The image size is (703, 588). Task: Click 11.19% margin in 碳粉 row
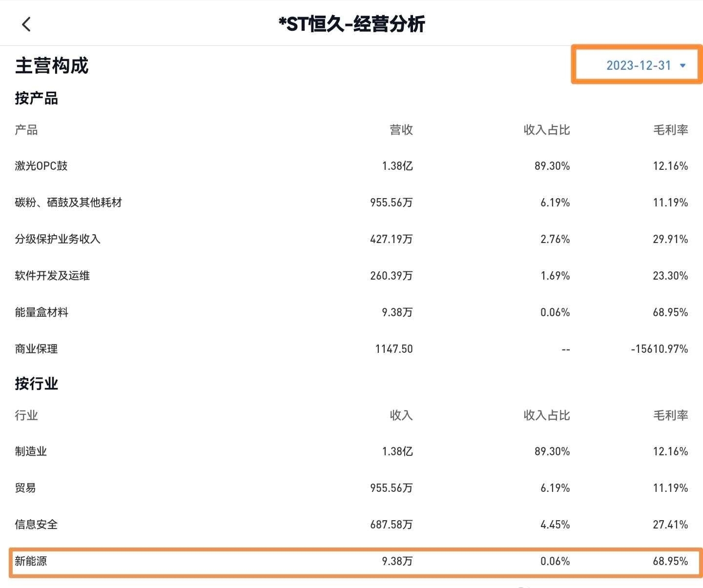click(x=670, y=203)
